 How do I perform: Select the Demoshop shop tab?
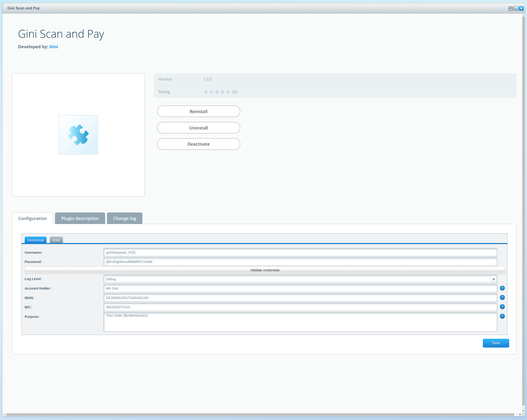click(35, 240)
